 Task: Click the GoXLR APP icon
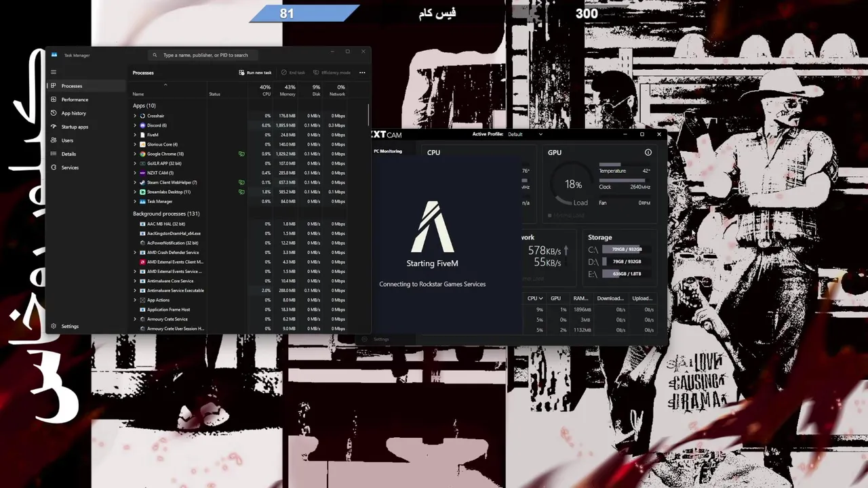tap(142, 163)
